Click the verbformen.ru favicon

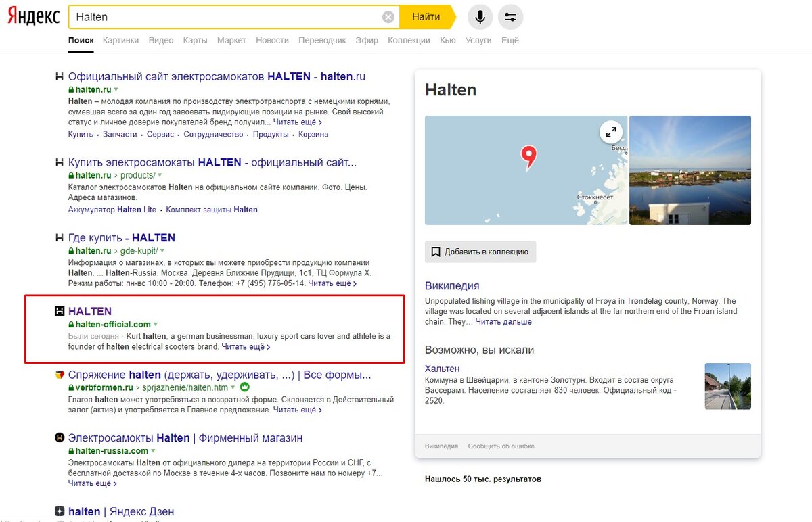pyautogui.click(x=60, y=375)
